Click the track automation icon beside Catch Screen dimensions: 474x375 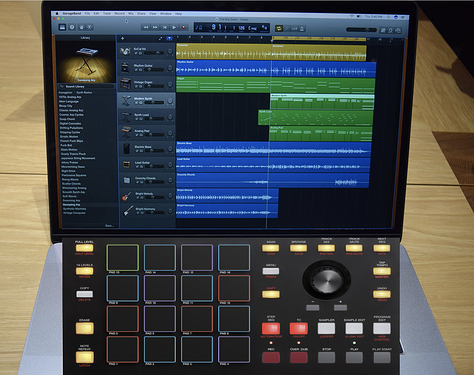click(x=160, y=39)
